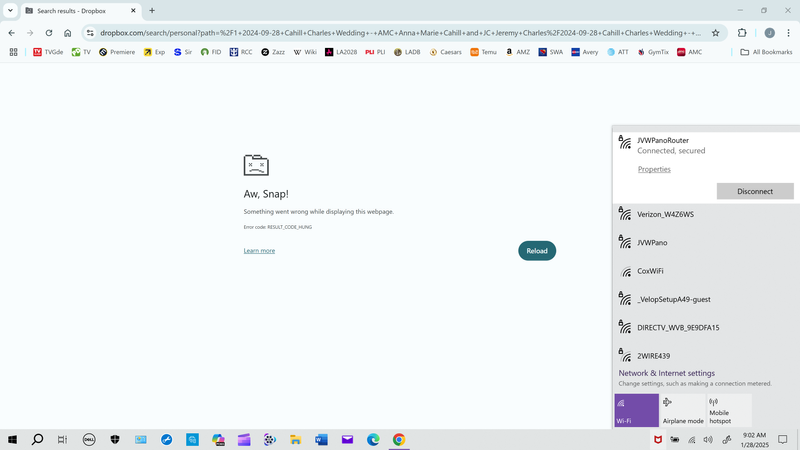
Task: Click the Chrome forward arrow
Action: (x=30, y=33)
